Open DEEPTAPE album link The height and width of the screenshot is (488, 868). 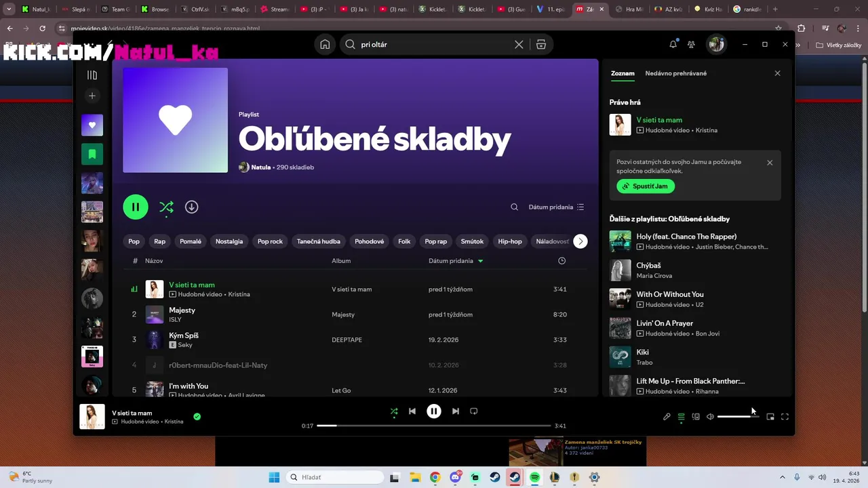coord(347,340)
